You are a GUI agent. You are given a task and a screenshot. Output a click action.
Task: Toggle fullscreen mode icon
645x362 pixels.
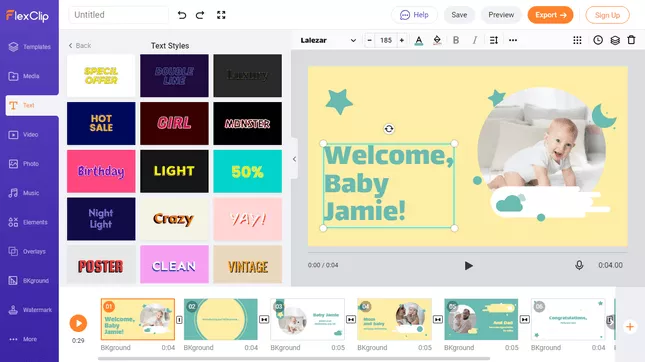221,15
